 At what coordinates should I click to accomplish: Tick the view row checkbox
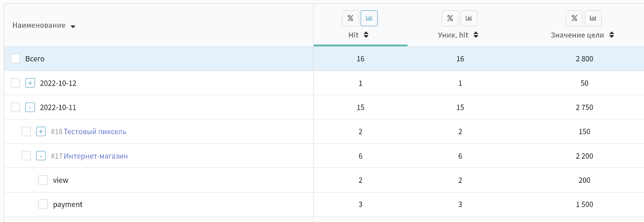tap(43, 180)
